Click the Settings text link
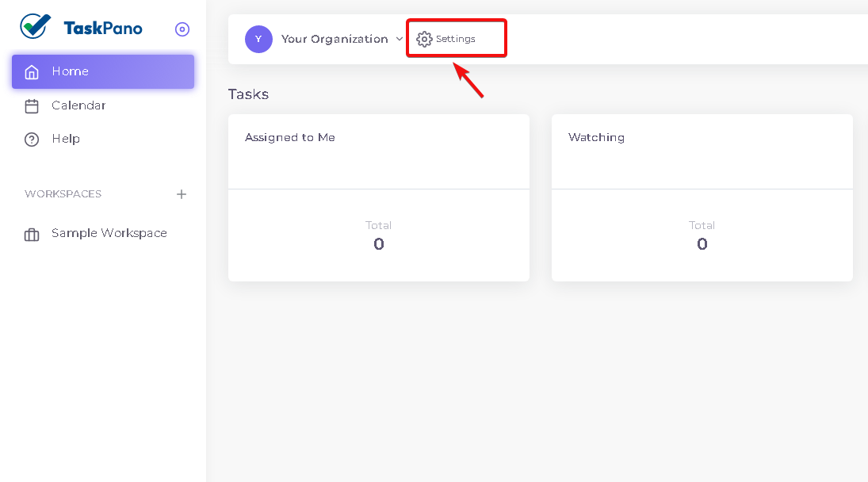The height and width of the screenshot is (482, 868). pyautogui.click(x=455, y=39)
